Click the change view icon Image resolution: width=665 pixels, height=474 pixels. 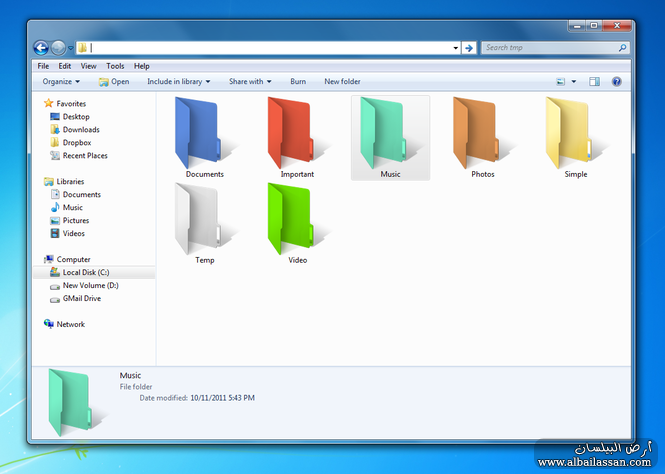pos(561,81)
